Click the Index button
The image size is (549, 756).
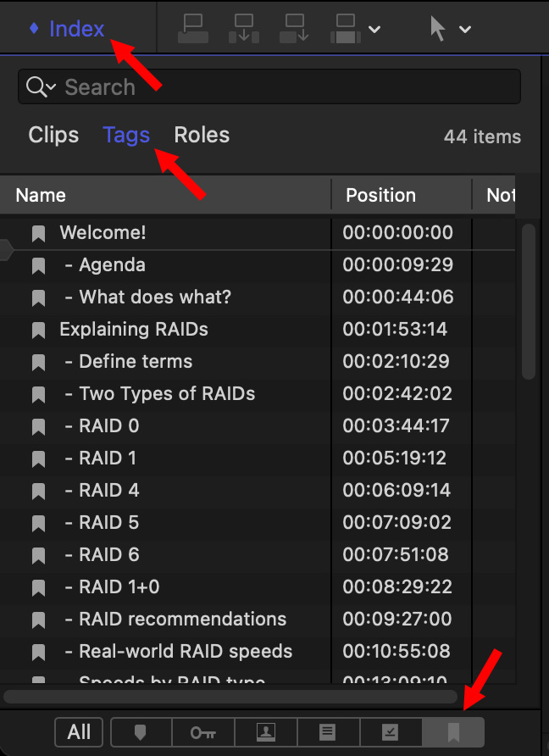click(x=68, y=29)
